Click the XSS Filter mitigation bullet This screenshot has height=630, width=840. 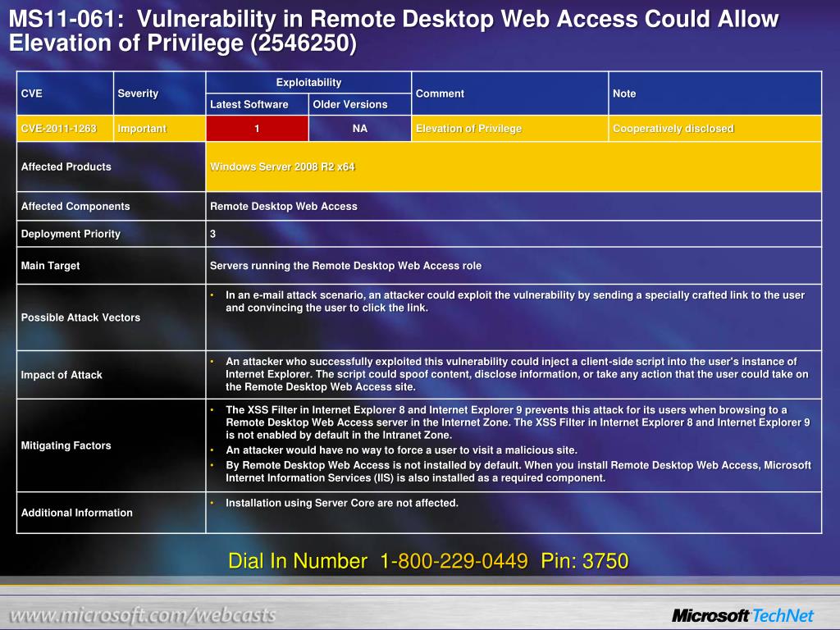pyautogui.click(x=518, y=422)
